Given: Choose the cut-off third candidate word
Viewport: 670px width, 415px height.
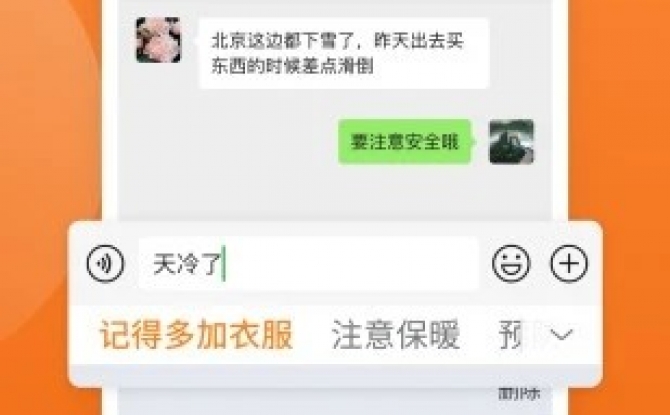Looking at the screenshot, I should (510, 334).
